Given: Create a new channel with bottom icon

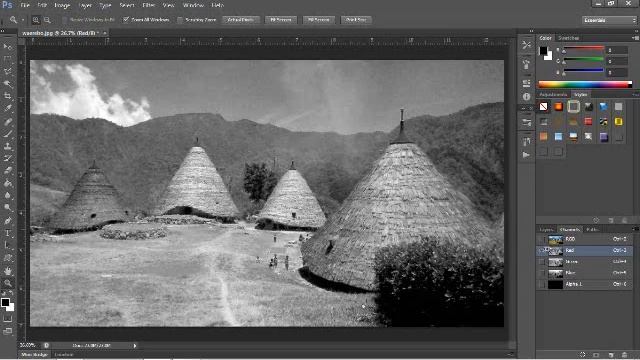Looking at the screenshot, I should click(611, 355).
